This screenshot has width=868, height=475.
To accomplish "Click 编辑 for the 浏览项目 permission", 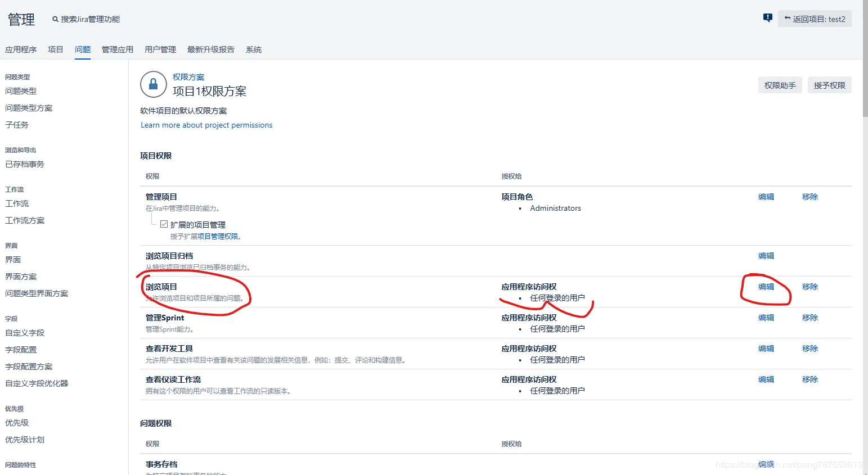I will pyautogui.click(x=766, y=286).
